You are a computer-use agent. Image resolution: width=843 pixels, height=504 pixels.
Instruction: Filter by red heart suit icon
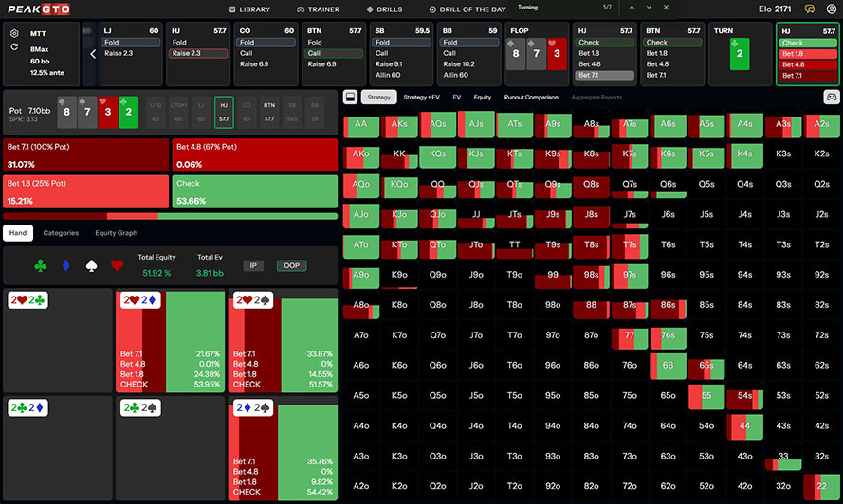118,266
